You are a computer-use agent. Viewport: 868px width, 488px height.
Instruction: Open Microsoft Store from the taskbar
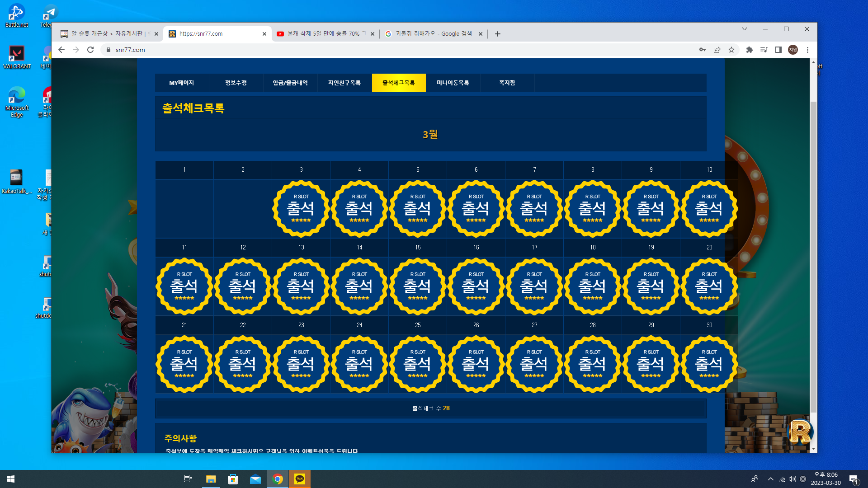[233, 479]
